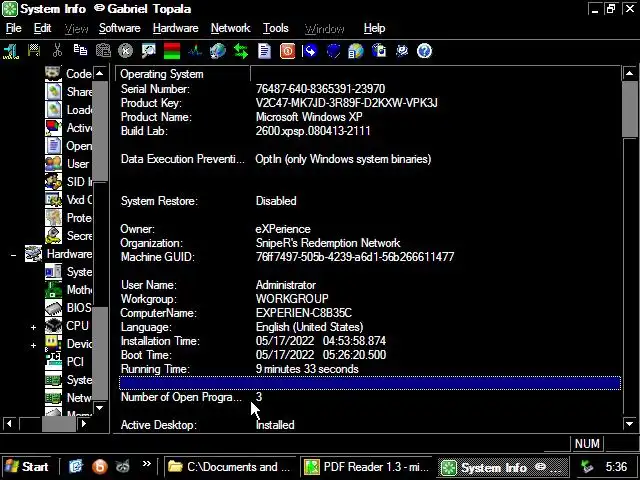Click the key icon beside Secre

(x=53, y=236)
